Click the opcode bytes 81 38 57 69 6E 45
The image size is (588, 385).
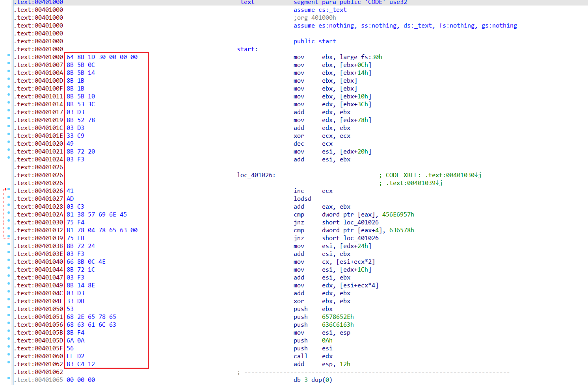(x=97, y=215)
